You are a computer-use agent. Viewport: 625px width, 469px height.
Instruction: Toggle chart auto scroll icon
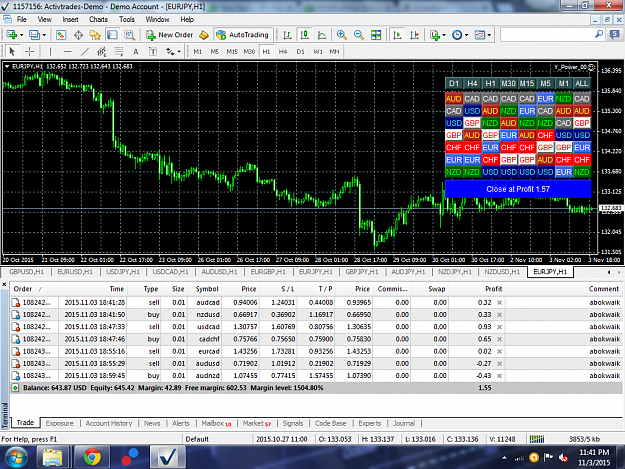(x=397, y=35)
